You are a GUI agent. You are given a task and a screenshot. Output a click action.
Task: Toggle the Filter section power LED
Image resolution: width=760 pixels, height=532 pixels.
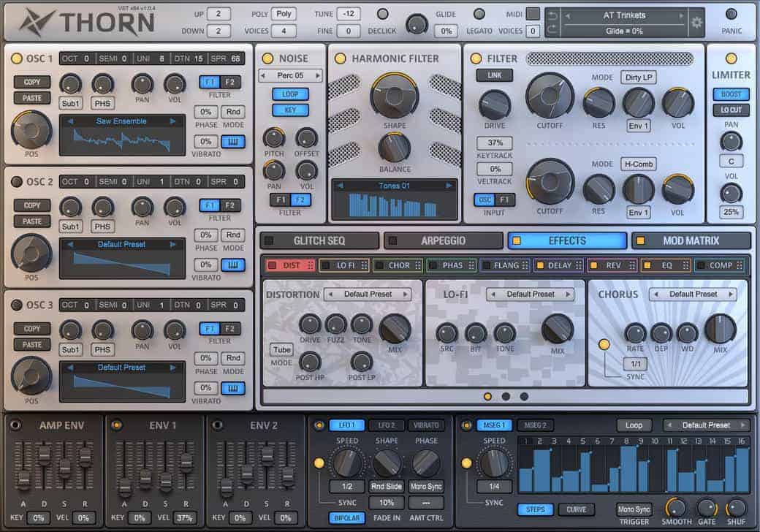point(476,58)
